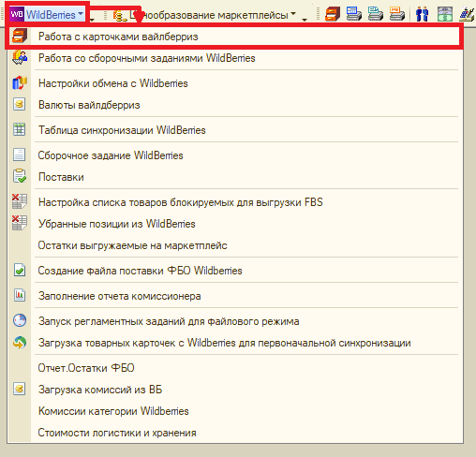The height and width of the screenshot is (457, 476).
Task: Click the printer icon with the green document
Action: [376, 14]
